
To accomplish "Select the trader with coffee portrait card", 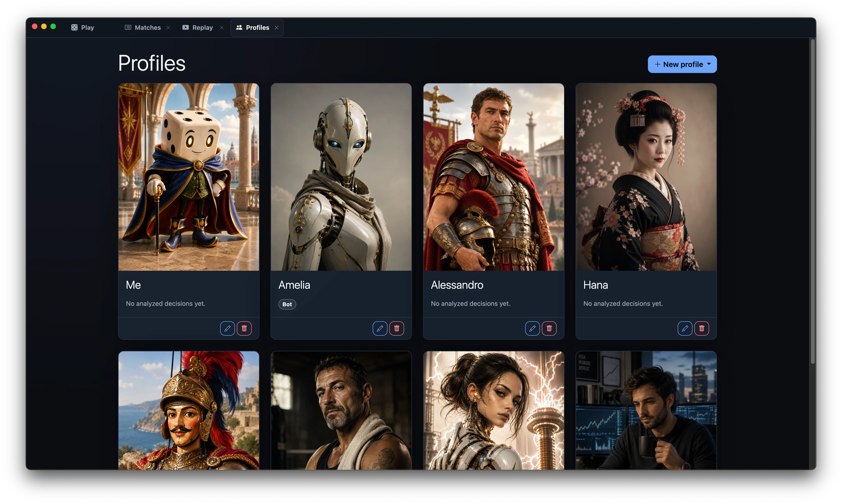I will coord(646,410).
